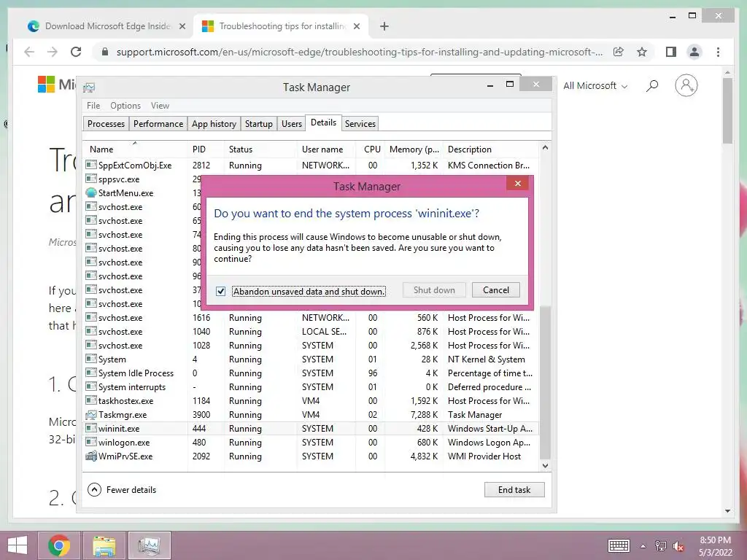Image resolution: width=747 pixels, height=560 pixels.
Task: Select the taskhostex.exe process row
Action: (311, 401)
